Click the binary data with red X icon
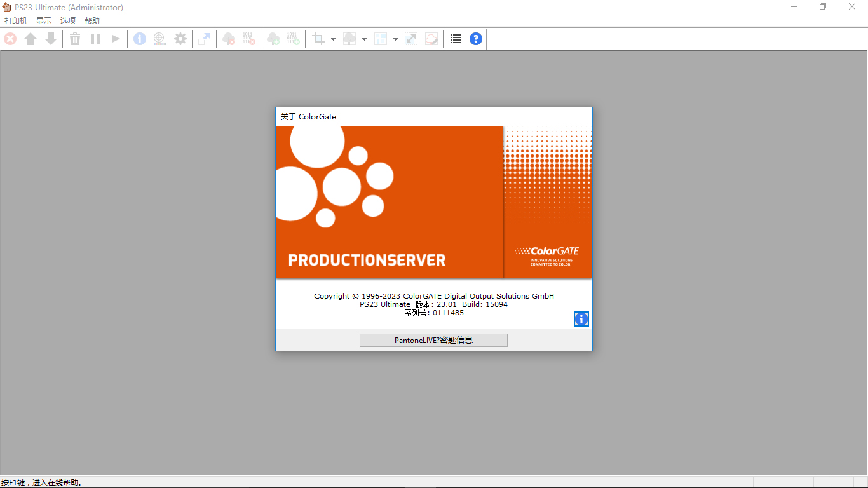Image resolution: width=868 pixels, height=488 pixels. click(x=249, y=39)
